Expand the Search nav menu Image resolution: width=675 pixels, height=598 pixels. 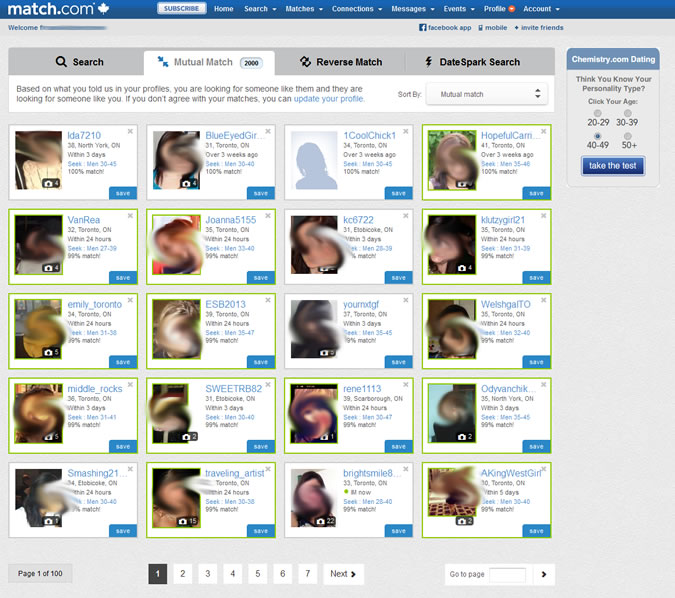click(x=260, y=9)
